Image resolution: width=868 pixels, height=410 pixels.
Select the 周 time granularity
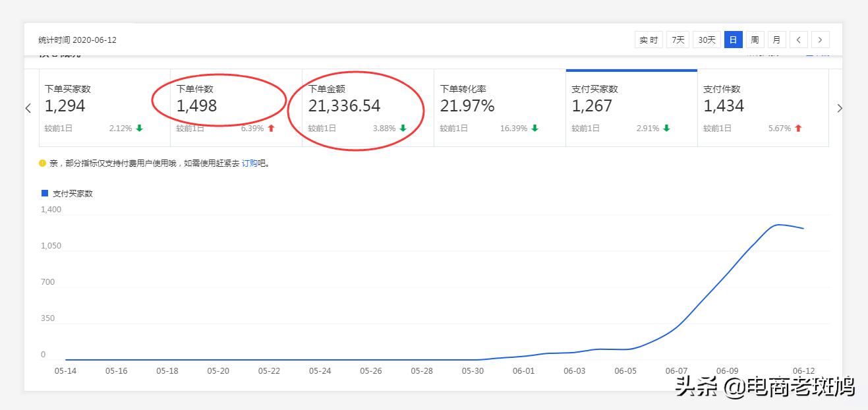[755, 40]
